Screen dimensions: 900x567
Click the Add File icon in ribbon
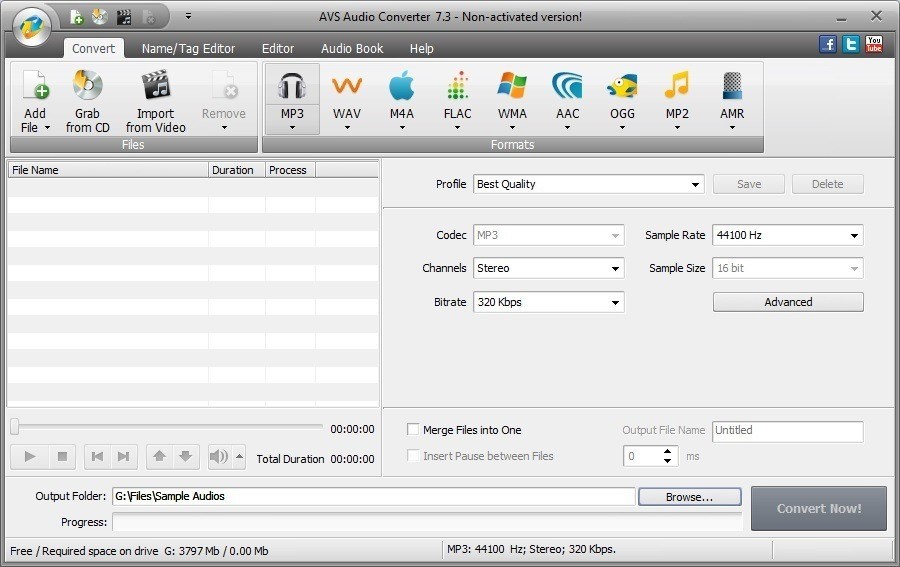[35, 86]
